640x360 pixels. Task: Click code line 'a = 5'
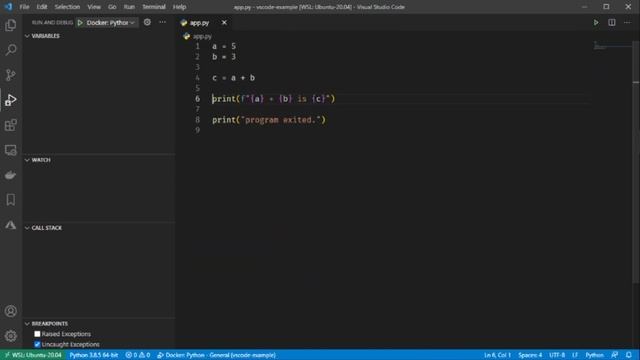(224, 46)
